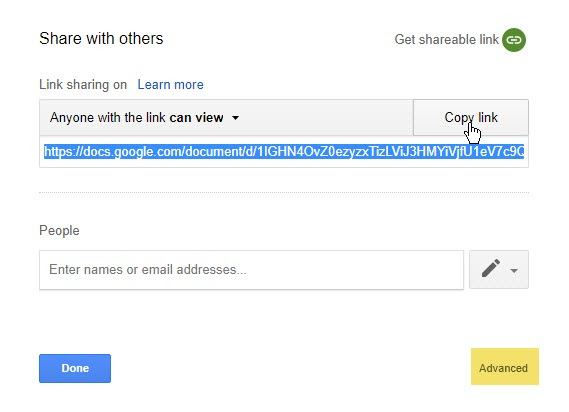This screenshot has height=412, width=569.
Task: Open the "Advanced" sharing settings link
Action: coord(504,367)
